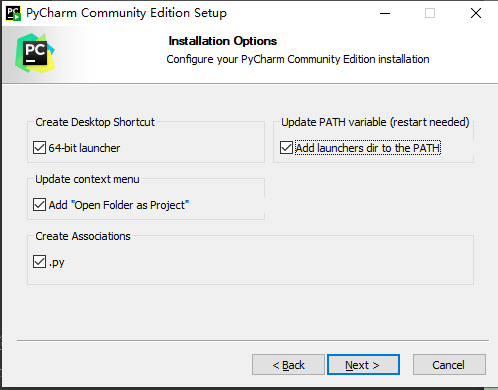Click the Create Associations group label
498x390 pixels.
pyautogui.click(x=83, y=236)
